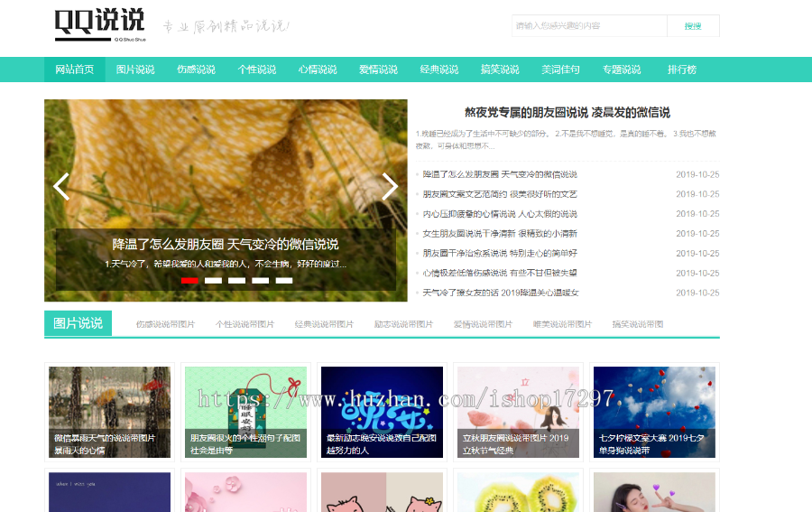Select the 唯美说说带图片 sub-tab

(x=562, y=324)
